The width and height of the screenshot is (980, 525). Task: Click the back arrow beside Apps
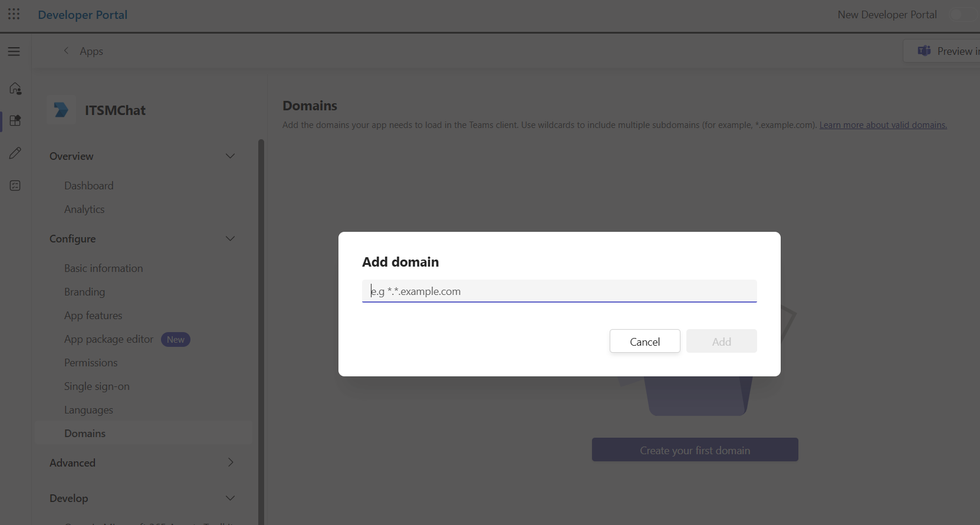coord(66,51)
